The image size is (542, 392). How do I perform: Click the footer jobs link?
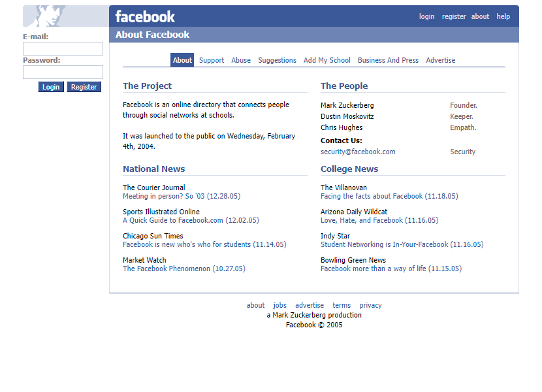click(x=279, y=305)
